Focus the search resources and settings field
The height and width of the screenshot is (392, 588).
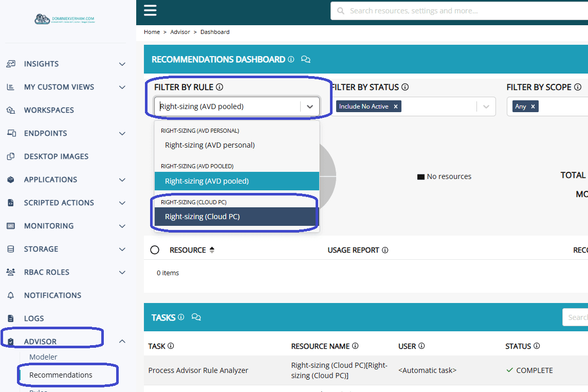[463, 11]
